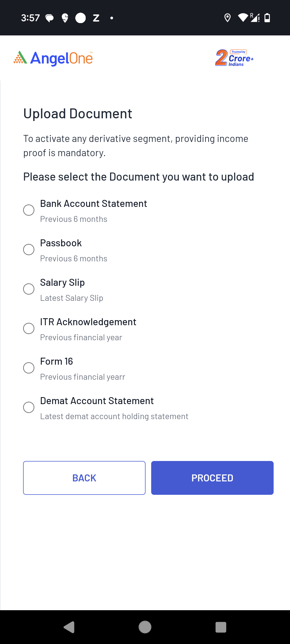Select Demat Account Statement radio button
The width and height of the screenshot is (290, 644).
(29, 407)
